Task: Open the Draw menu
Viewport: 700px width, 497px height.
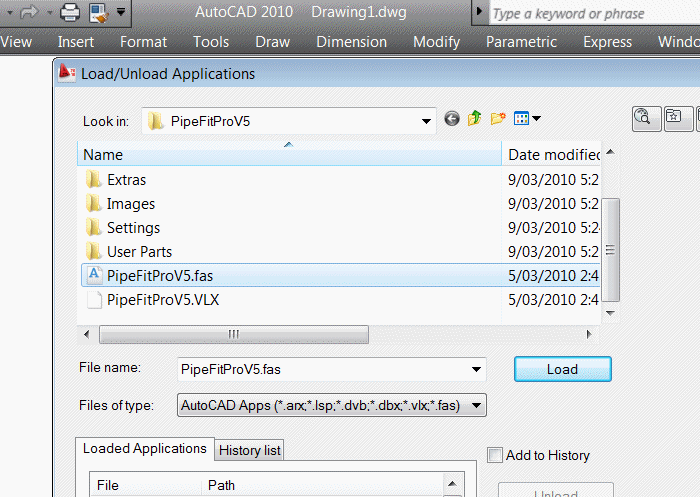Action: click(272, 42)
